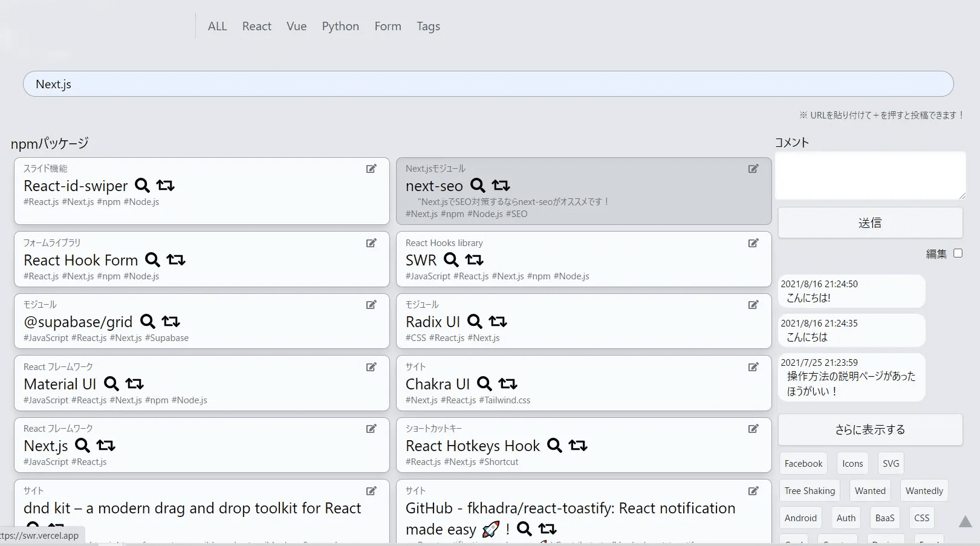Screen dimensions: 980x546
Task: Click retweet icon beside next-seo
Action: click(x=501, y=186)
